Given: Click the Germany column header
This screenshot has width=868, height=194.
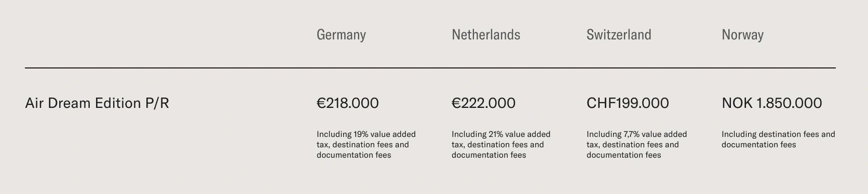Looking at the screenshot, I should [341, 35].
